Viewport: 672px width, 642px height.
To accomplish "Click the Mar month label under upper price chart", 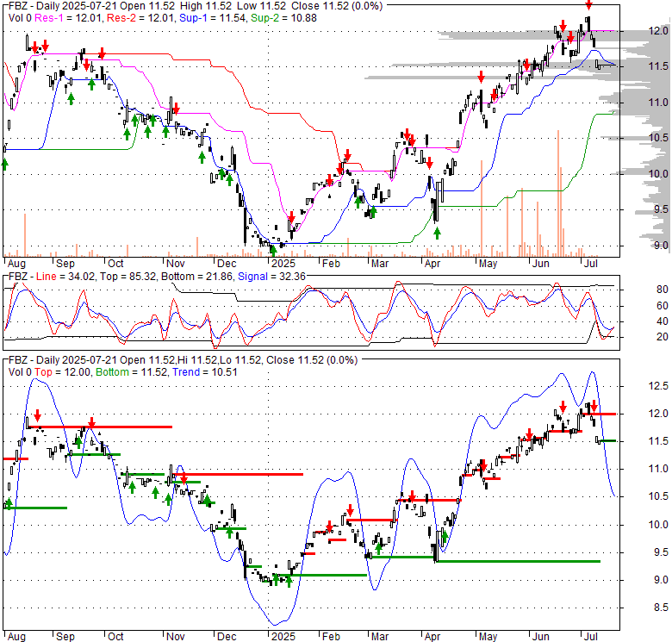I will click(380, 263).
